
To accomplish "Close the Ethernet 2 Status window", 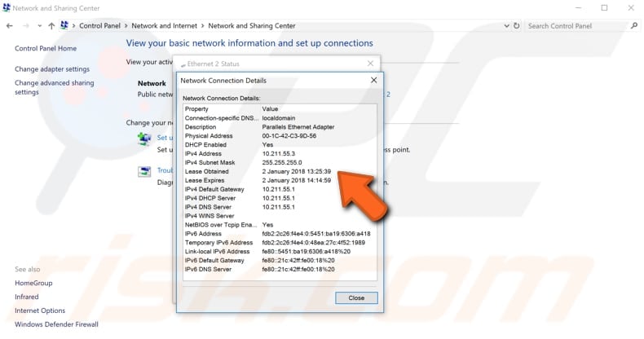I will (370, 64).
